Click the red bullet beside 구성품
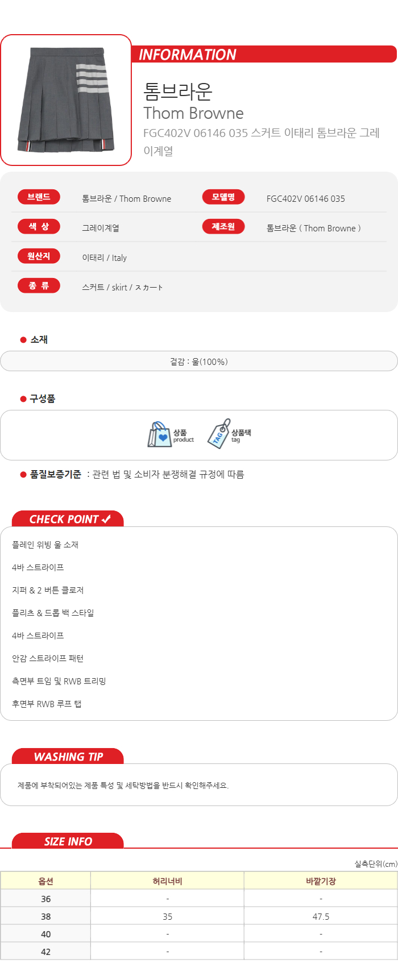Viewport: 398px width, 980px height. coord(23,399)
